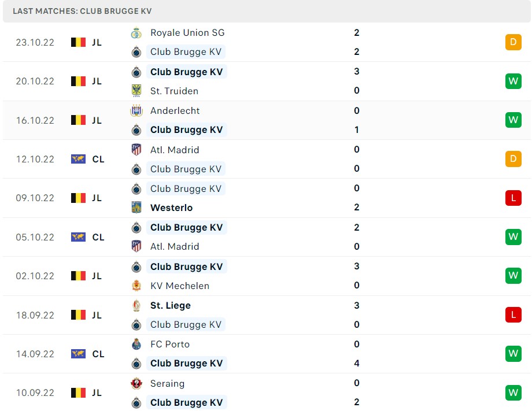Screen dimensions: 532x411
Task: Click the Seraing team logo
Action: click(x=136, y=383)
